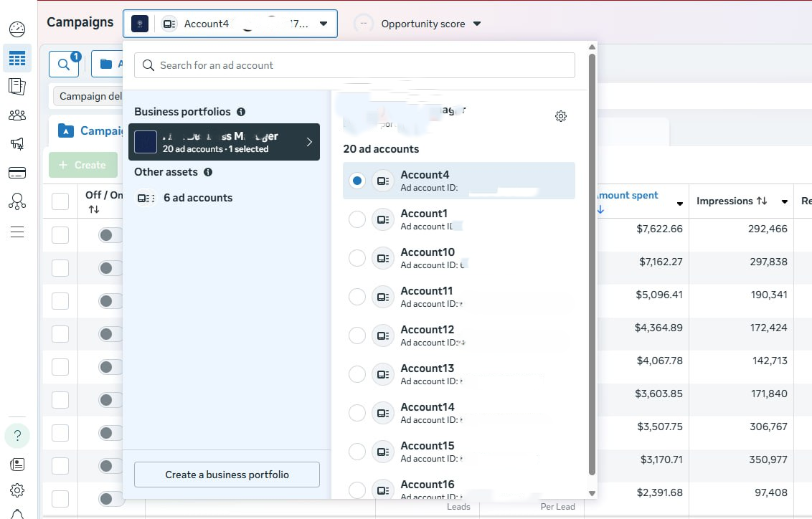The width and height of the screenshot is (812, 519).
Task: Open Billing card icon in left sidebar
Action: [x=17, y=173]
